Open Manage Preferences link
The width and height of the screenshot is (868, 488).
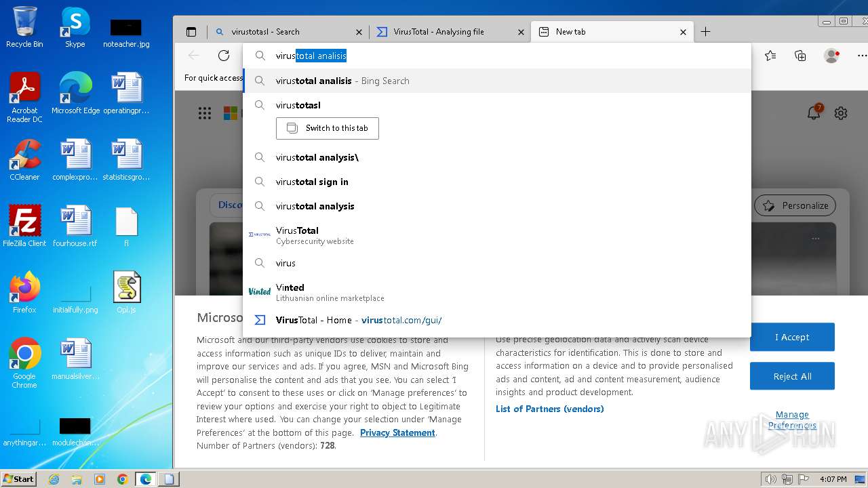coord(792,420)
